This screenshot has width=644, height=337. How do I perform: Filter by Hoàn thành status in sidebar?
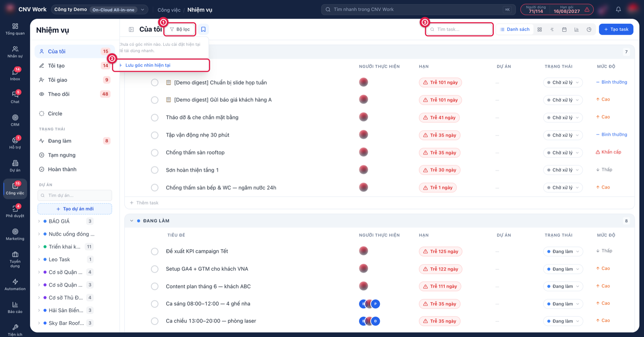74,169
